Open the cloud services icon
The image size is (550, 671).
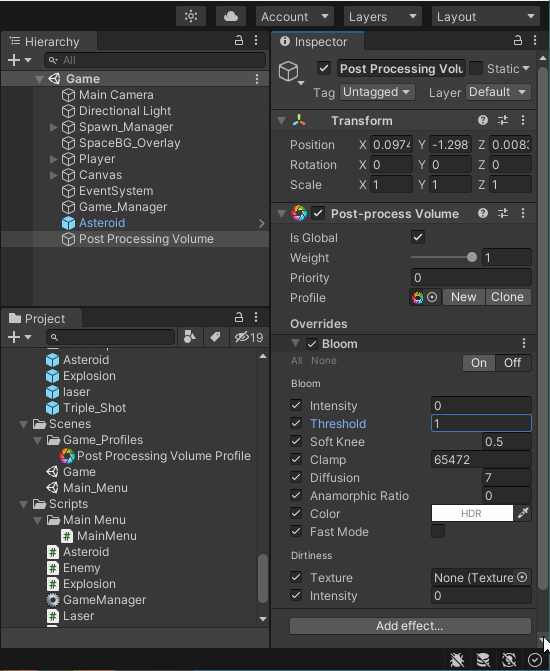(231, 17)
